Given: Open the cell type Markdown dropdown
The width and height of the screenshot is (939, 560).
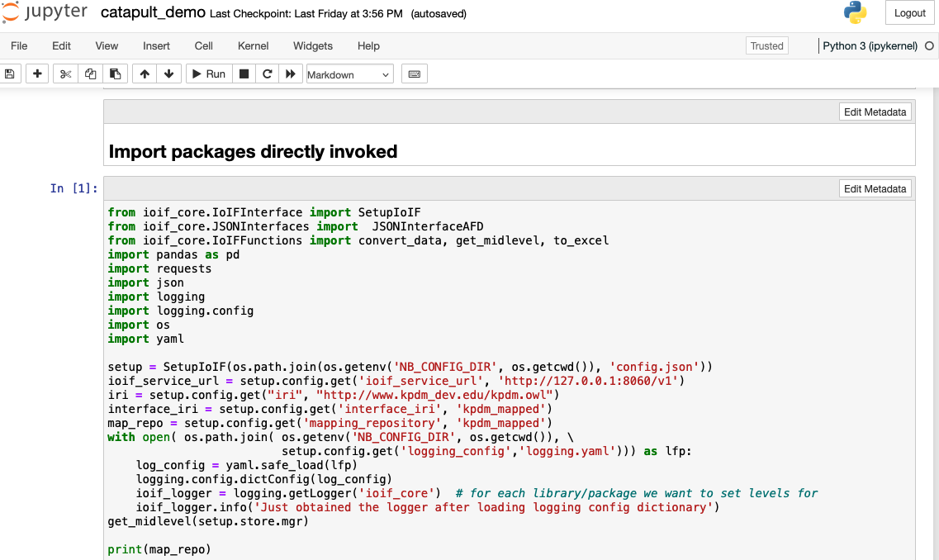Looking at the screenshot, I should click(349, 74).
